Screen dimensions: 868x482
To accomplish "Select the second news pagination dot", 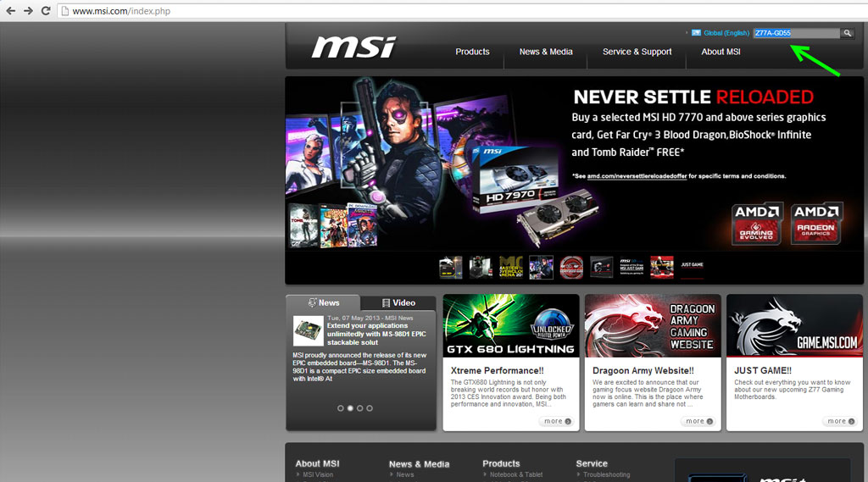I will coord(350,408).
